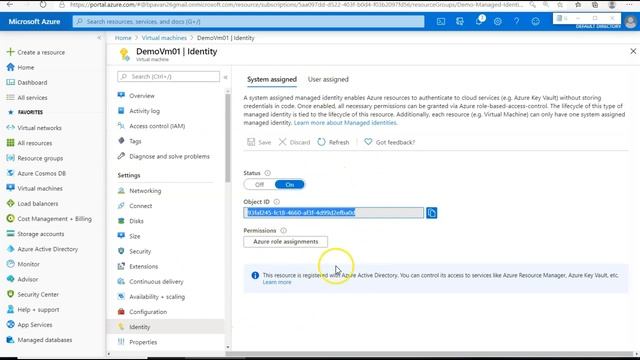Open Disks settings item

(x=131, y=221)
